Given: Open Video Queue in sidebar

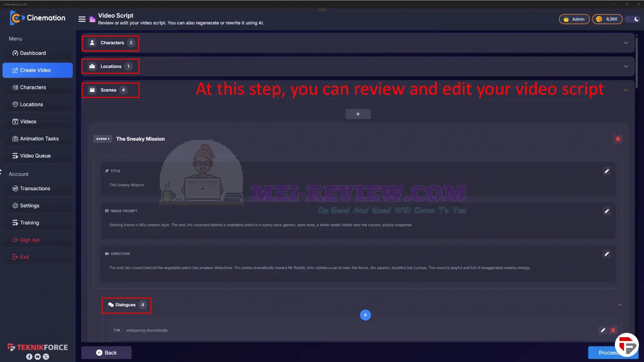Looking at the screenshot, I should tap(38, 156).
